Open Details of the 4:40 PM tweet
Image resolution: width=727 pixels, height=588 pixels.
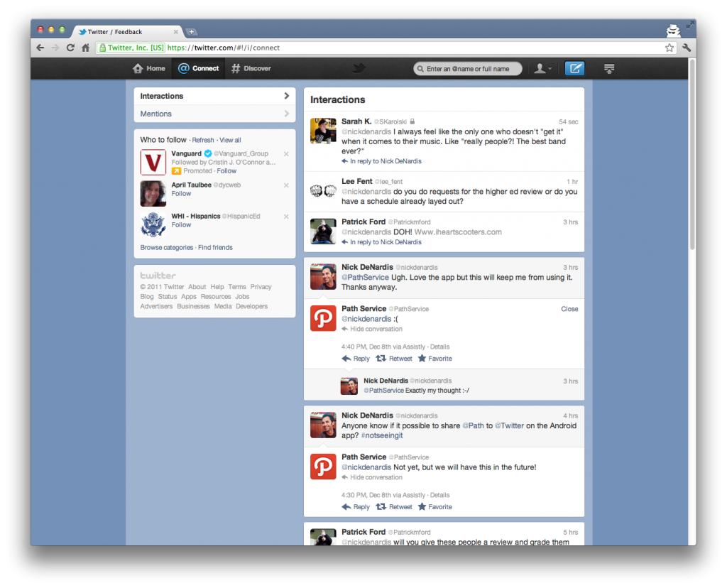439,347
